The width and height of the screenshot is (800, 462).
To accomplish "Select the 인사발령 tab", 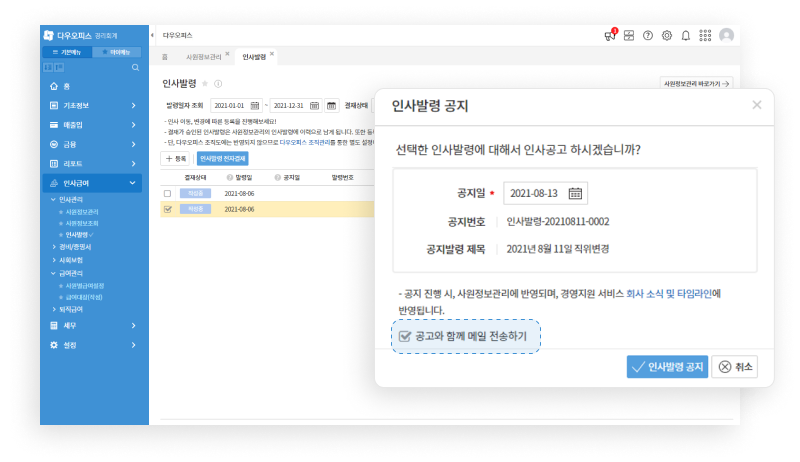I will click(x=254, y=57).
